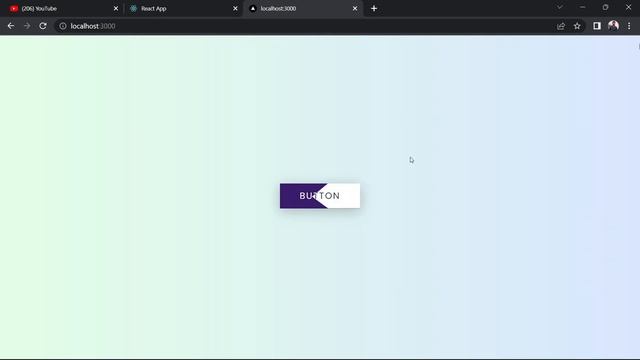Screen dimensions: 640x360
Task: Open the Chrome profile avatar
Action: [613, 26]
